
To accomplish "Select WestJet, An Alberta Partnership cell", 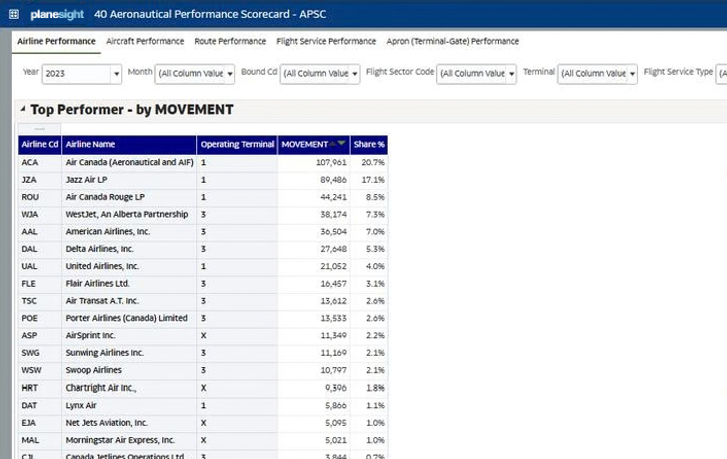I will pos(129,214).
